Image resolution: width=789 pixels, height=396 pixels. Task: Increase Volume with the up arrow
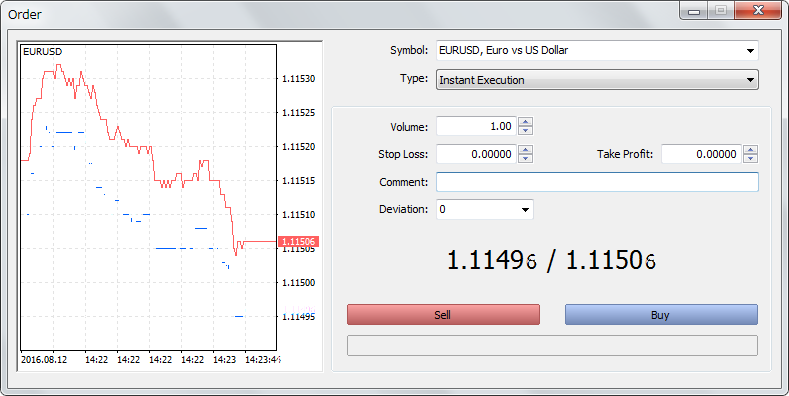tap(525, 122)
